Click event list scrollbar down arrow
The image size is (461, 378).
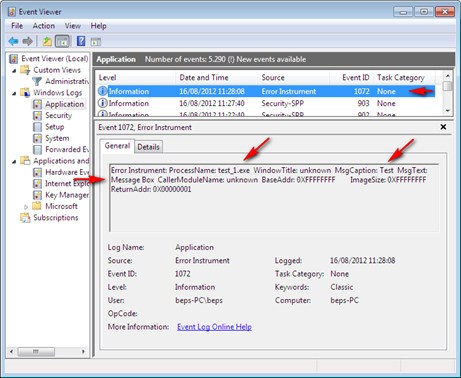[x=448, y=111]
